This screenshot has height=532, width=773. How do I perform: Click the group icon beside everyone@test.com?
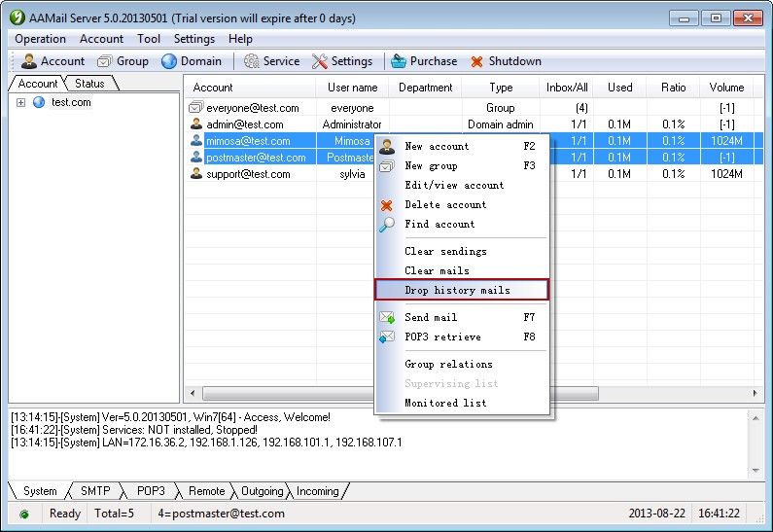(195, 107)
